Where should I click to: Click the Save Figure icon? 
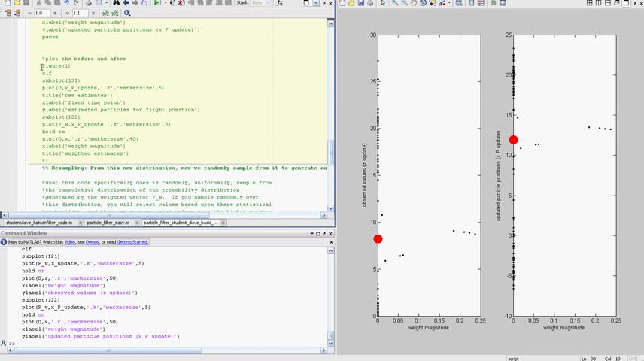coord(360,3)
